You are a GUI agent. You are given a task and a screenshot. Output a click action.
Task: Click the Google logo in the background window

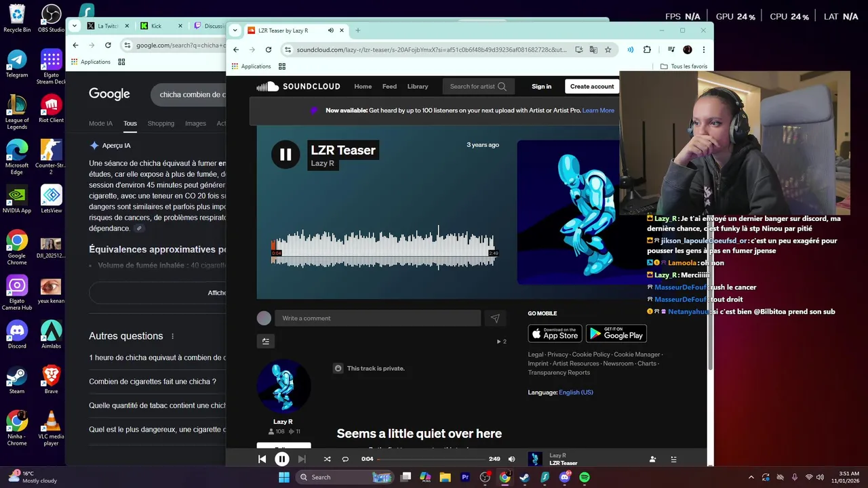[x=109, y=94]
